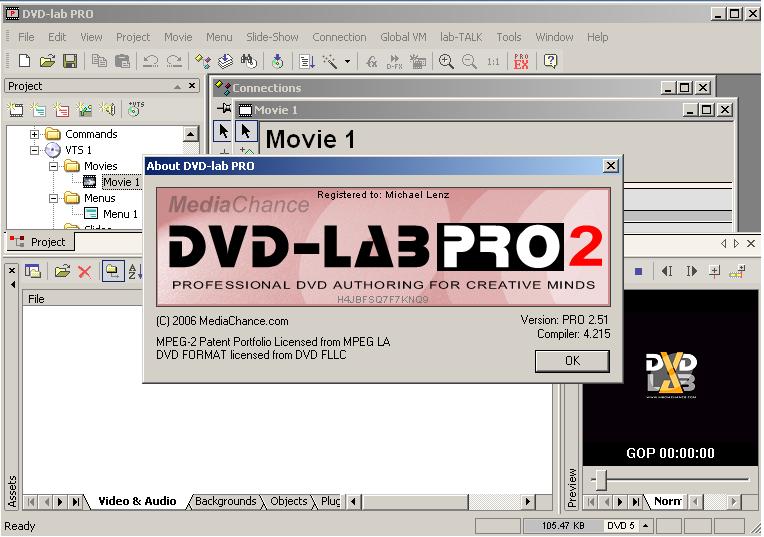Click the project tree scrollbar up arrow

191,134
